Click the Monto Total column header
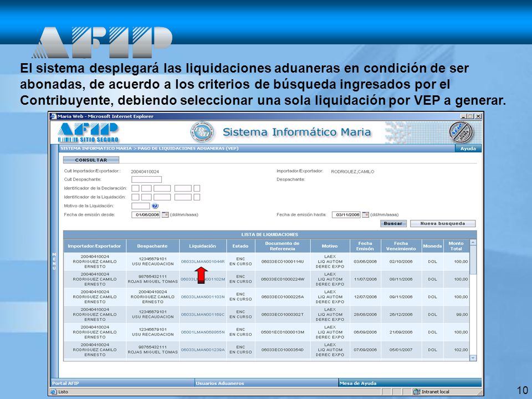The image size is (532, 399). [456, 246]
